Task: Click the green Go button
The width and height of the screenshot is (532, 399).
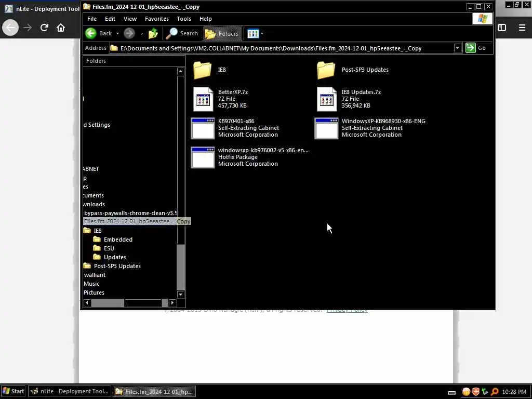Action: pyautogui.click(x=476, y=48)
